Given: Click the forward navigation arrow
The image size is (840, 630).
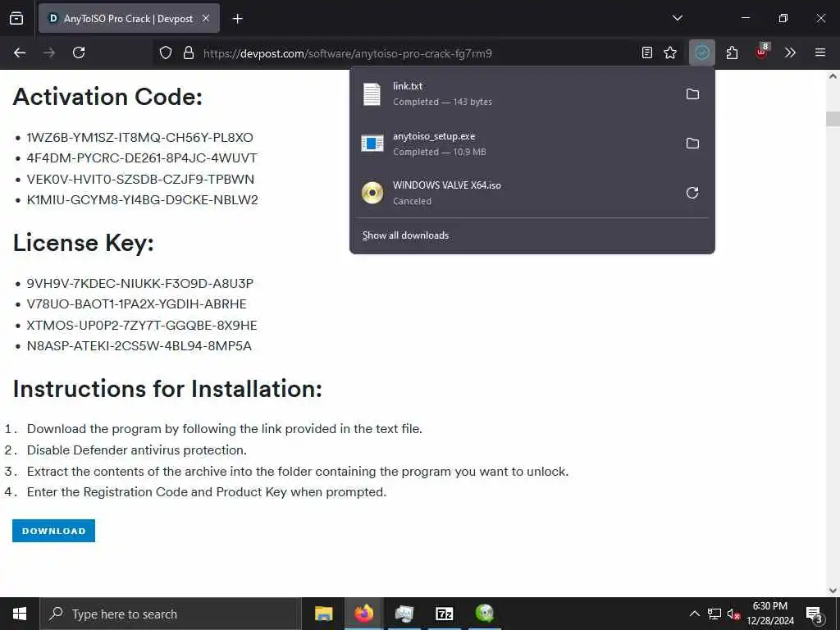Looking at the screenshot, I should (x=49, y=52).
